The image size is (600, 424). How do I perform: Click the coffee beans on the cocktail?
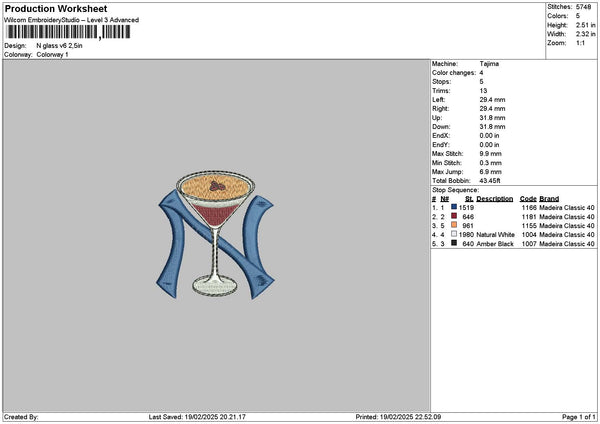click(217, 186)
